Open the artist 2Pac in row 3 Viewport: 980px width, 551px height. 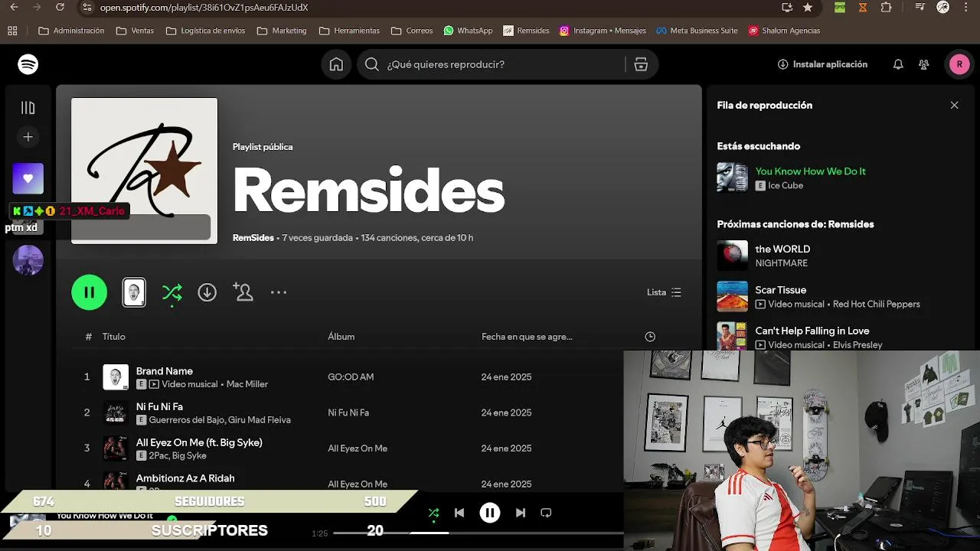(158, 456)
